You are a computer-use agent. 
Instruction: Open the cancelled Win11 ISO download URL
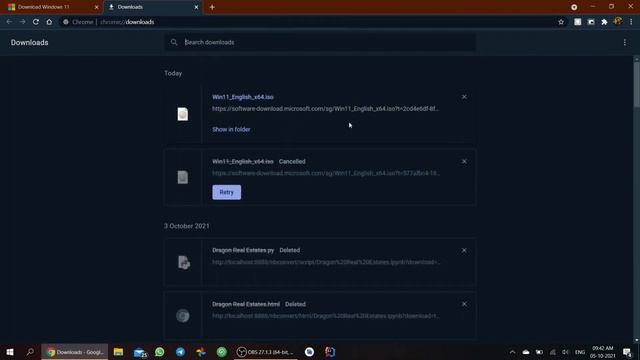(325, 173)
